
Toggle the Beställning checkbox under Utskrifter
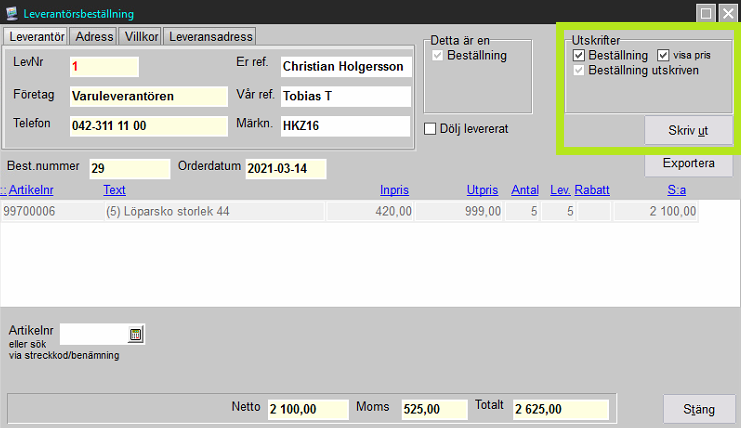pyautogui.click(x=579, y=55)
